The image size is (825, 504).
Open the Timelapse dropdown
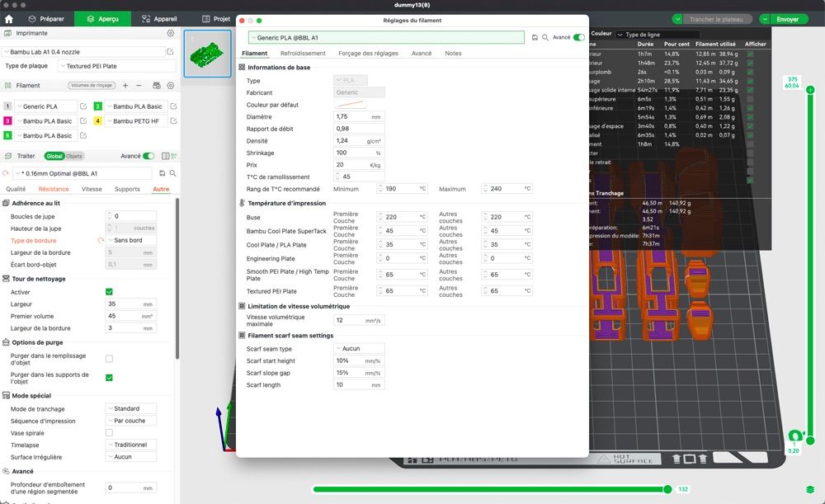[131, 445]
